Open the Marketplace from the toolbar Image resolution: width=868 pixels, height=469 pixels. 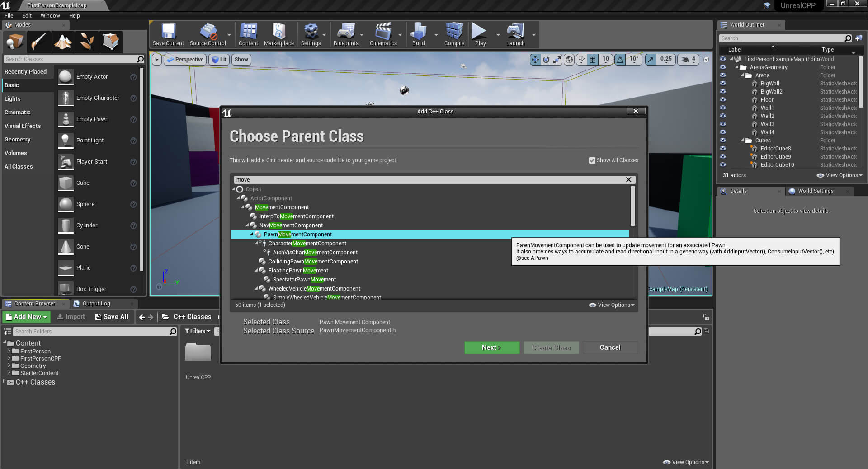(x=279, y=32)
